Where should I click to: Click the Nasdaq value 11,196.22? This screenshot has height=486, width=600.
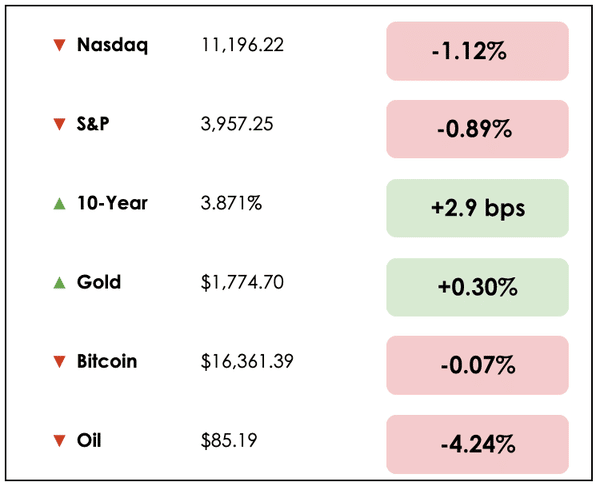click(x=241, y=46)
